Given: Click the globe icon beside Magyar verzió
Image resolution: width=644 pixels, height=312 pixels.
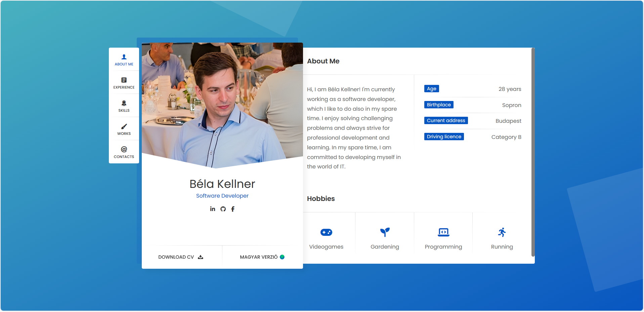Looking at the screenshot, I should [282, 257].
